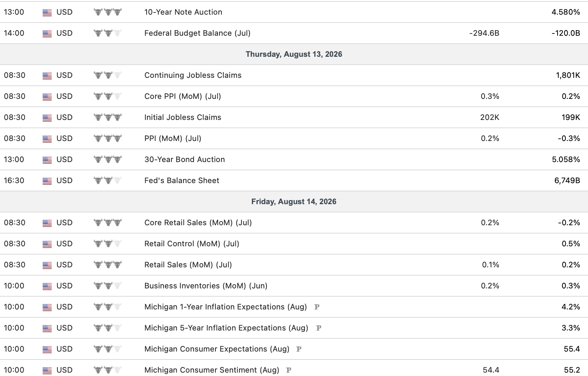Open PPI (MoM) (Jul) event details
The width and height of the screenshot is (588, 376).
[173, 138]
